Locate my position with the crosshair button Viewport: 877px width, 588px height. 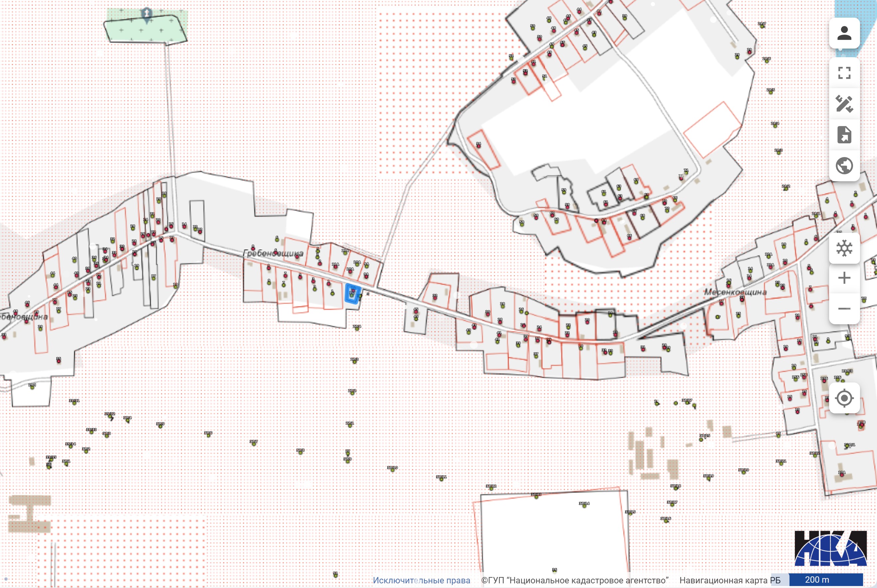[x=844, y=398]
